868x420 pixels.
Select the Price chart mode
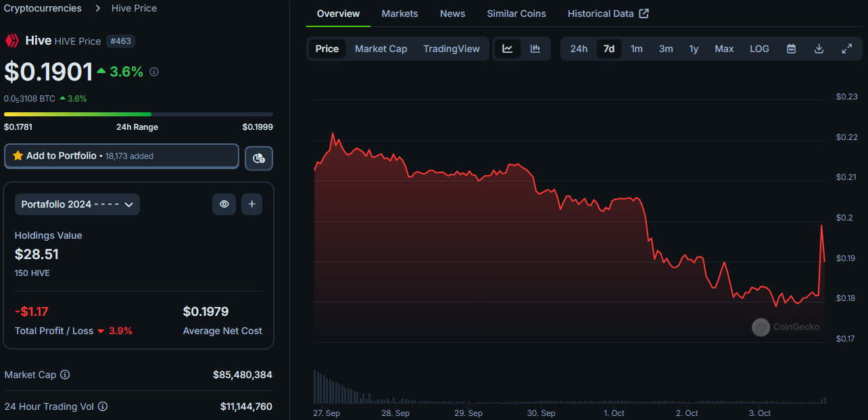327,49
